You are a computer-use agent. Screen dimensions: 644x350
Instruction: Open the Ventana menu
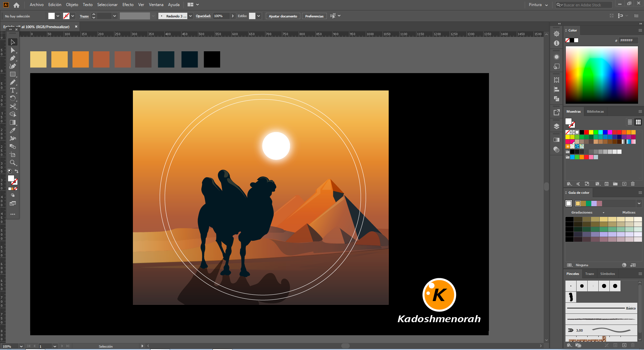coord(156,5)
